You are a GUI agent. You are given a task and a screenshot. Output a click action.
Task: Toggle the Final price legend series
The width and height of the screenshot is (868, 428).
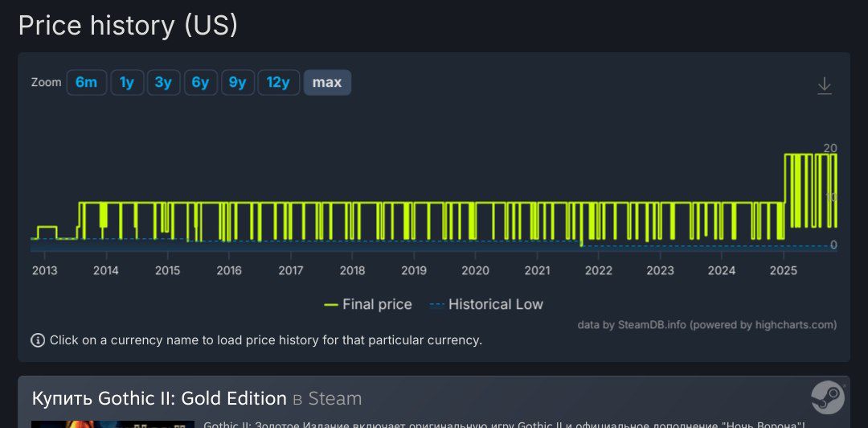click(x=368, y=304)
